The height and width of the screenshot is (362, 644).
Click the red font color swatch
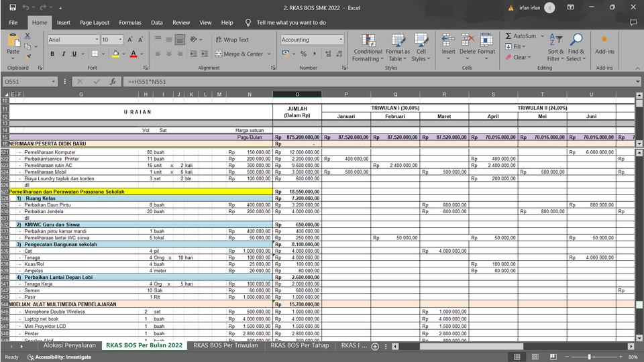[133, 54]
